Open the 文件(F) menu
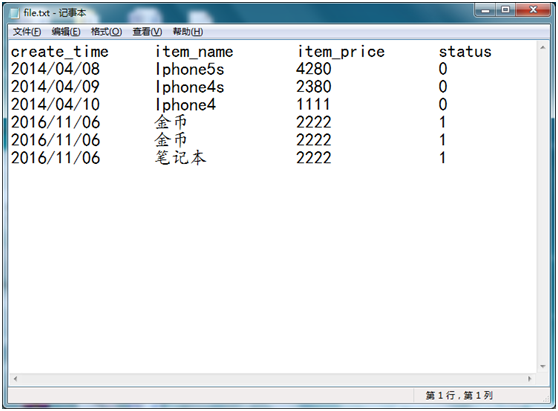The height and width of the screenshot is (411, 558). coord(27,32)
